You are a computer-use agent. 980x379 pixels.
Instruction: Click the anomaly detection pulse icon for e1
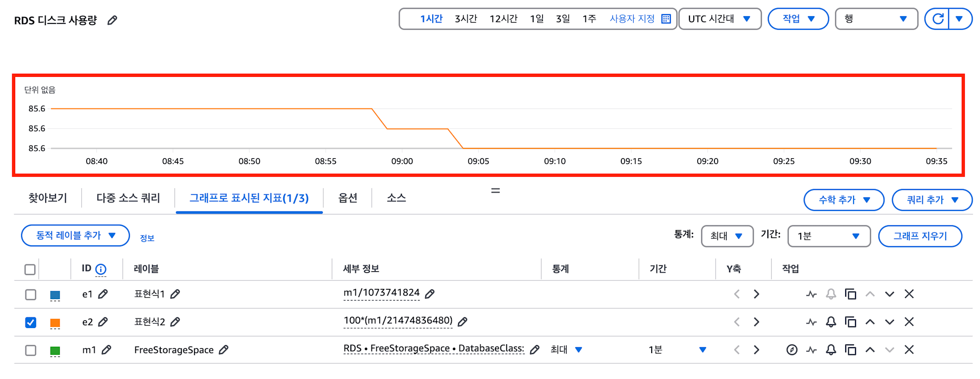click(811, 294)
